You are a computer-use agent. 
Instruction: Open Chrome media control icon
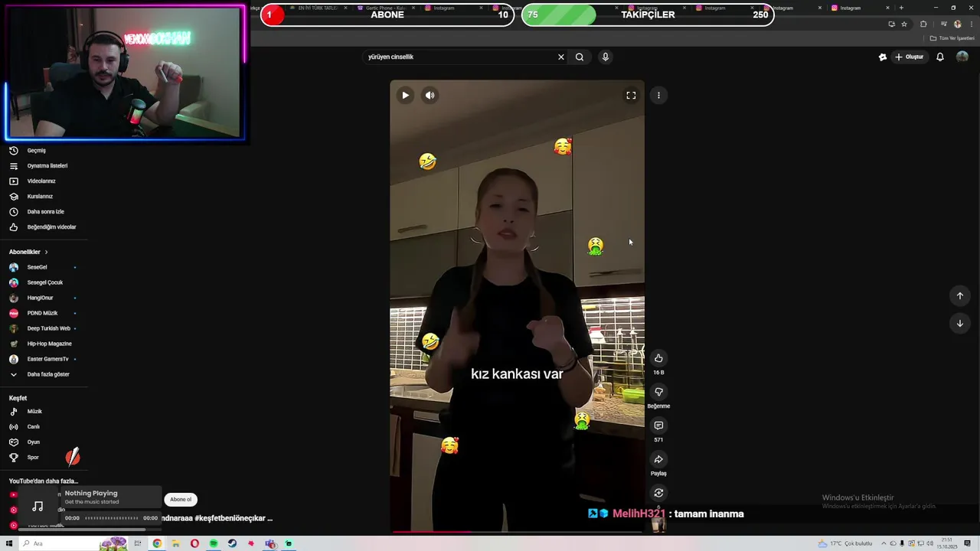click(944, 24)
